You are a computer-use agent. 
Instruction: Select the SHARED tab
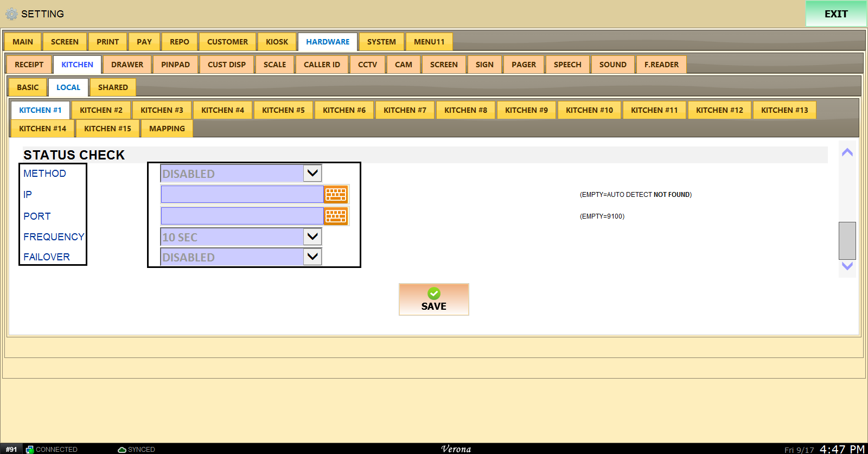click(x=113, y=87)
